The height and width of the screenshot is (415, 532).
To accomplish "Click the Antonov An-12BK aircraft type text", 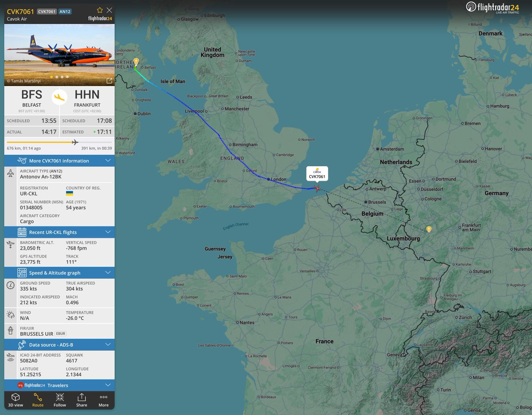I will pyautogui.click(x=41, y=176).
